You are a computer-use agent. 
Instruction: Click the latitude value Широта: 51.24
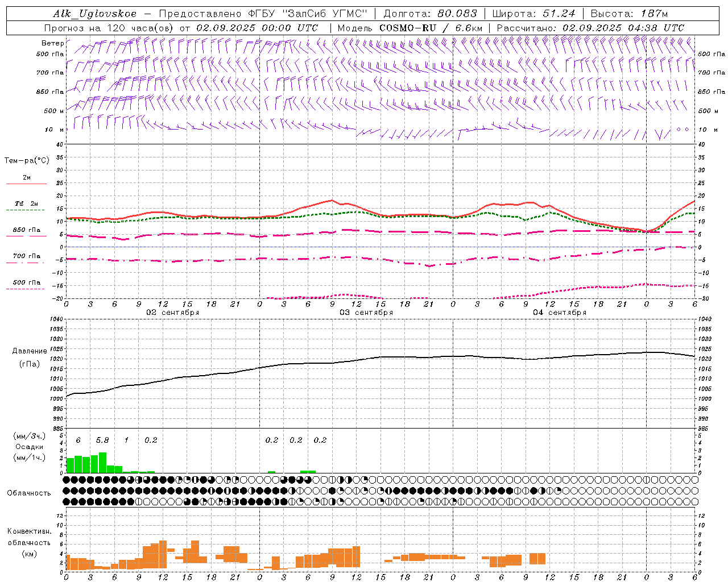click(x=533, y=14)
